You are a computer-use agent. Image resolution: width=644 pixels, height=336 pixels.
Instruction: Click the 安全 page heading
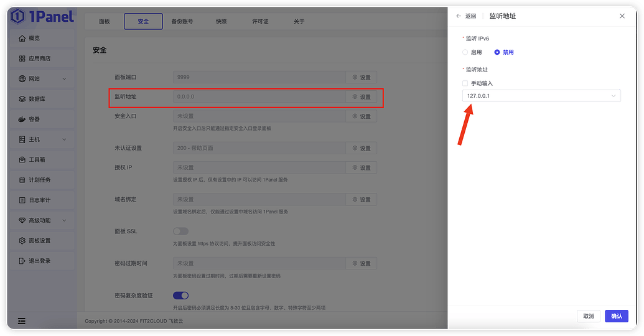[100, 50]
